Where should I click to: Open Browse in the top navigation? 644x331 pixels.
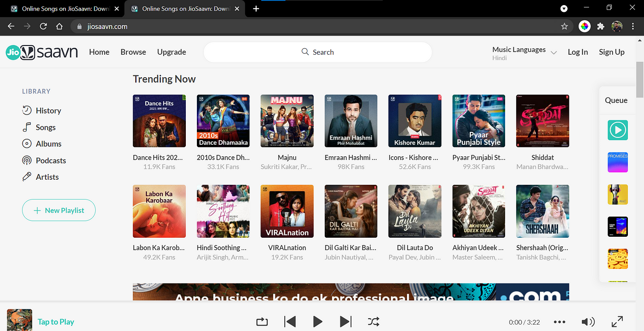[133, 52]
